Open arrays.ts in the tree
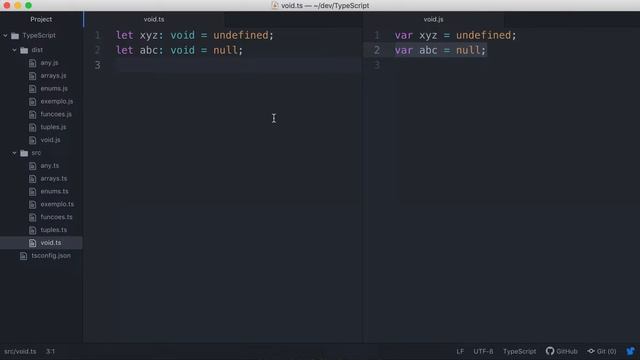 pyautogui.click(x=54, y=179)
